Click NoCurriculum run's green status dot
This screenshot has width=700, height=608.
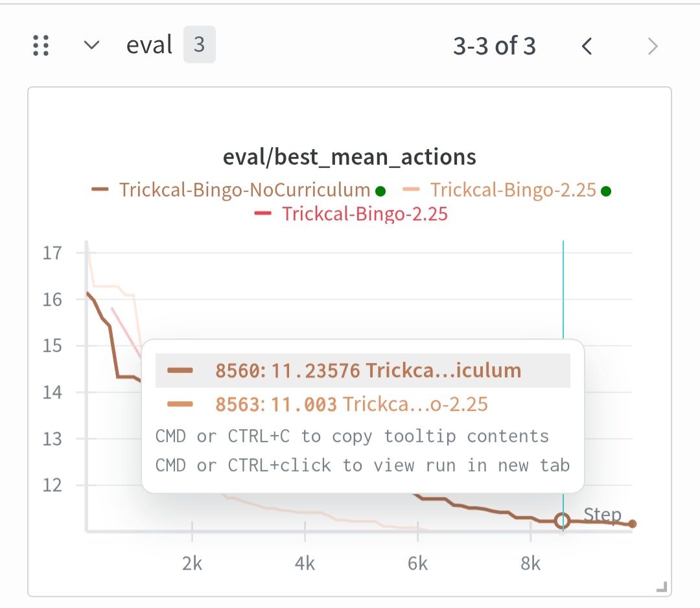tap(380, 191)
